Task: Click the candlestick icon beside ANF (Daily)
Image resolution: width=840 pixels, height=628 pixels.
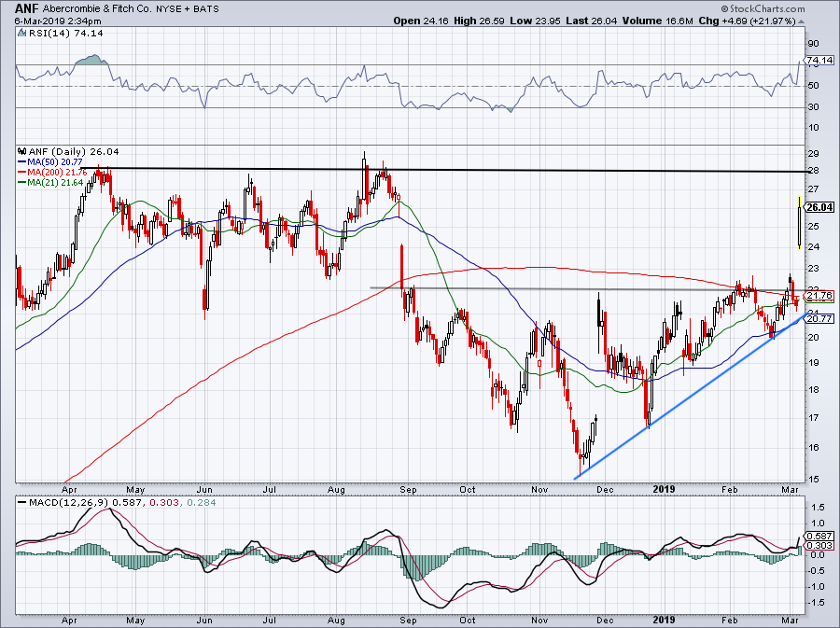Action: [x=22, y=151]
